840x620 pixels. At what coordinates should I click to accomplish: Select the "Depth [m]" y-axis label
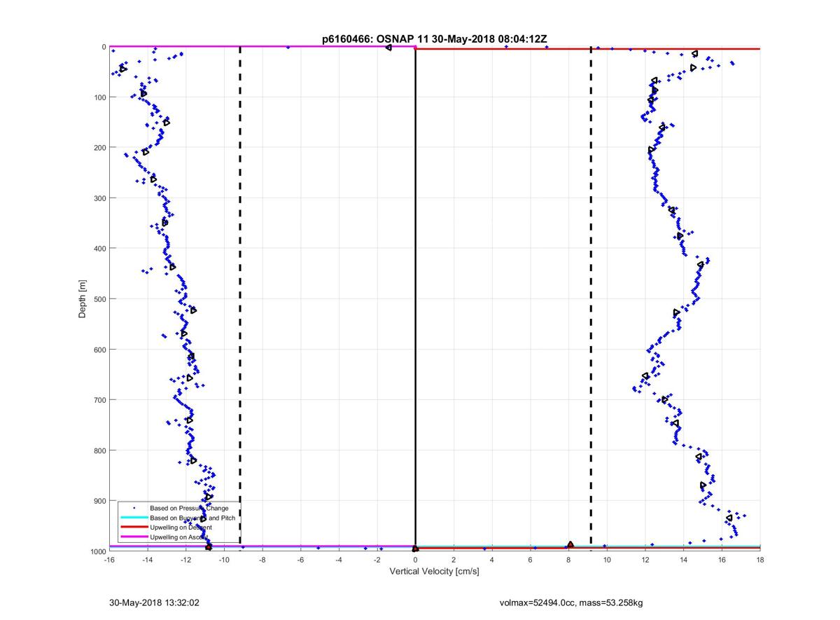coord(83,299)
